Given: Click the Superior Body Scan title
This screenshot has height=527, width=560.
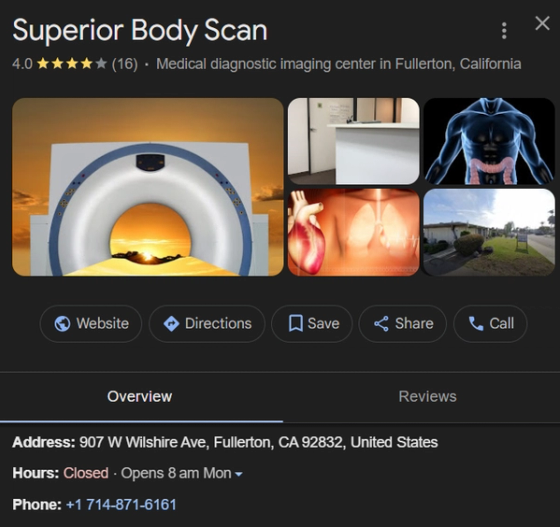Looking at the screenshot, I should tap(140, 31).
